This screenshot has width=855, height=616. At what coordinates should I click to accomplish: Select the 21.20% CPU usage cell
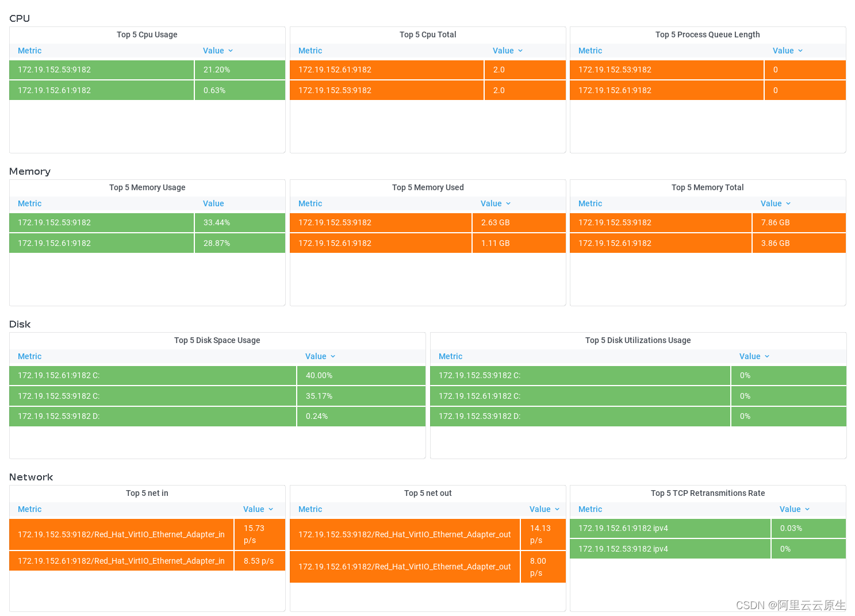point(240,70)
